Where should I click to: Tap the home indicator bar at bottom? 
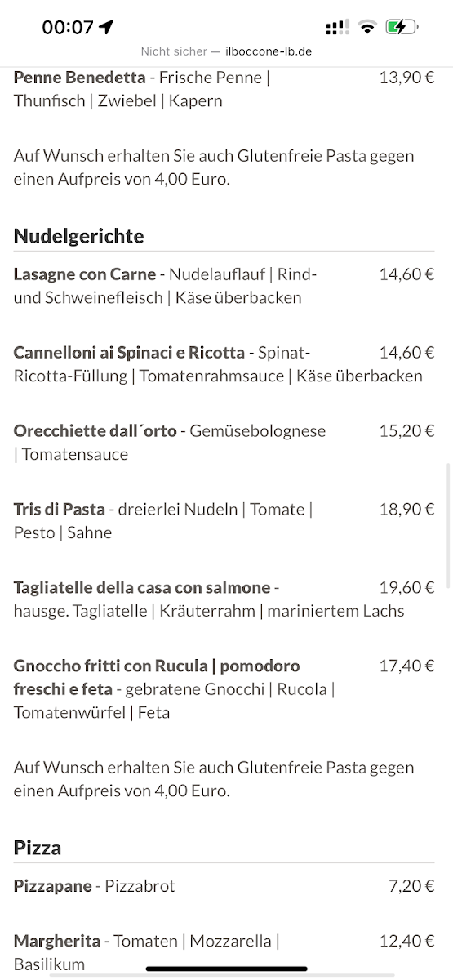point(226,969)
